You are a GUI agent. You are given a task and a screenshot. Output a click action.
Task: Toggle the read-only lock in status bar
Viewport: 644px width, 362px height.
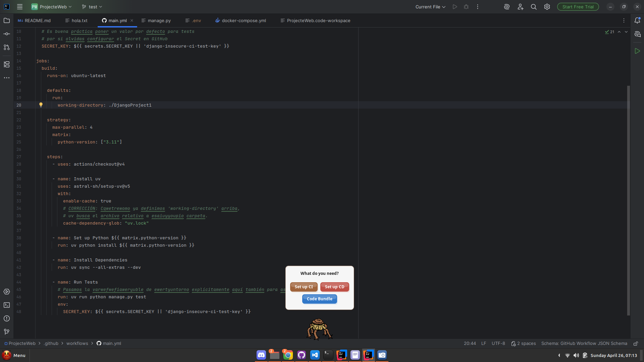pos(635,344)
